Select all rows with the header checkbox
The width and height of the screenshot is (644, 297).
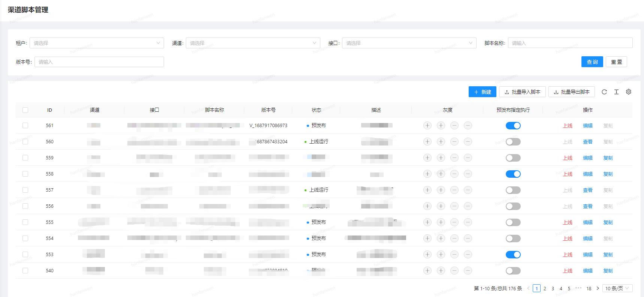[x=25, y=110]
